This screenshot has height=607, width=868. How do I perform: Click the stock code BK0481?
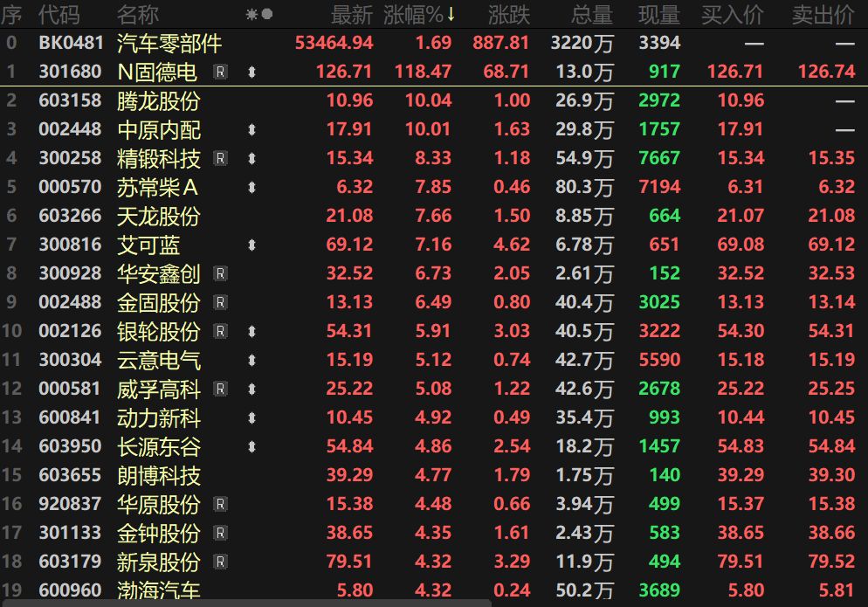pos(71,43)
